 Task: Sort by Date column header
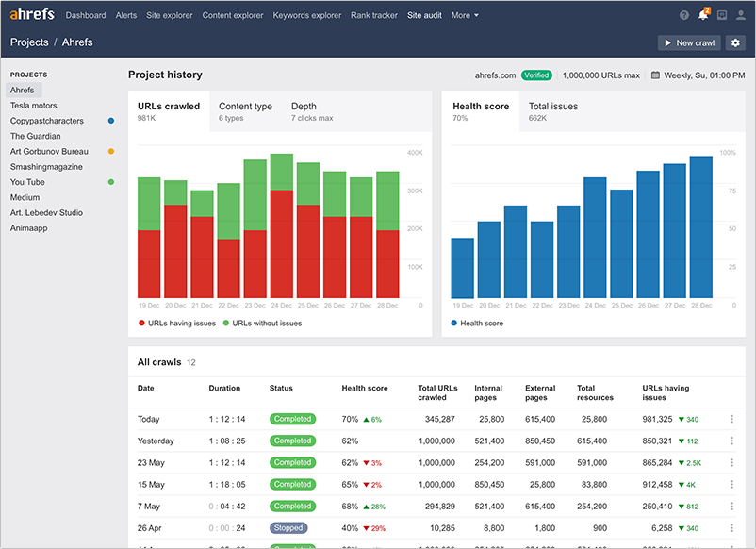pyautogui.click(x=145, y=388)
